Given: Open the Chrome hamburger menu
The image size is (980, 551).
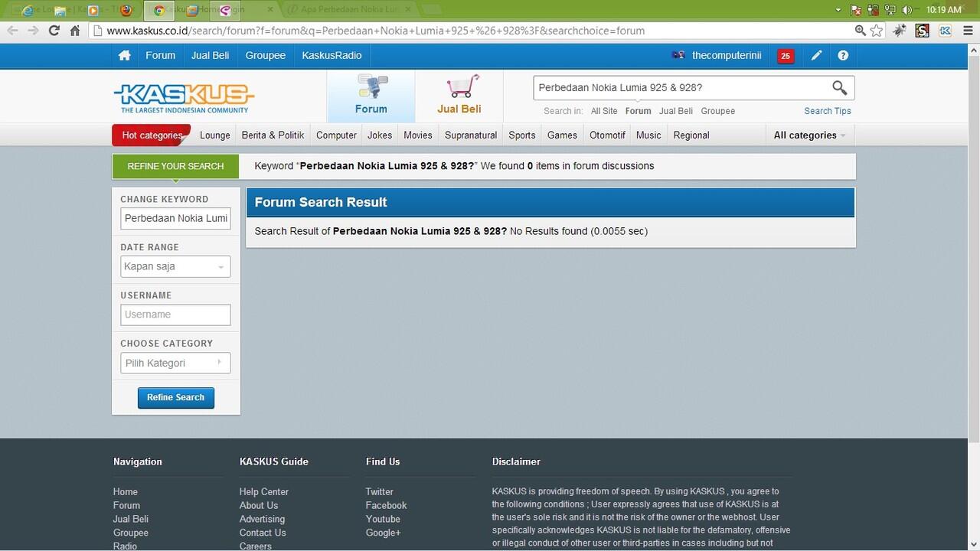Looking at the screenshot, I should point(966,31).
